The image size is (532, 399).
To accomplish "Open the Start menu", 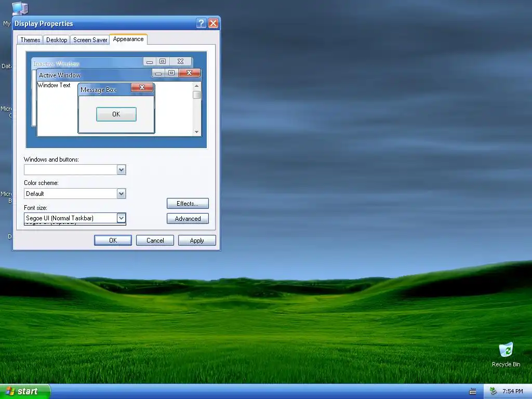I will [25, 391].
